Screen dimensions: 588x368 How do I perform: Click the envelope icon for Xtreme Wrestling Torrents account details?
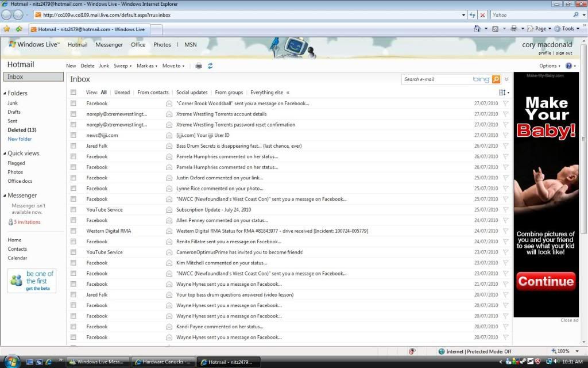169,114
